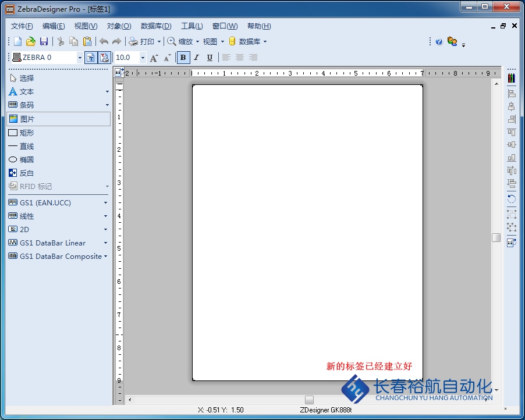525x420 pixels.
Task: Expand GS1 DataBar Linear list
Action: [x=105, y=243]
